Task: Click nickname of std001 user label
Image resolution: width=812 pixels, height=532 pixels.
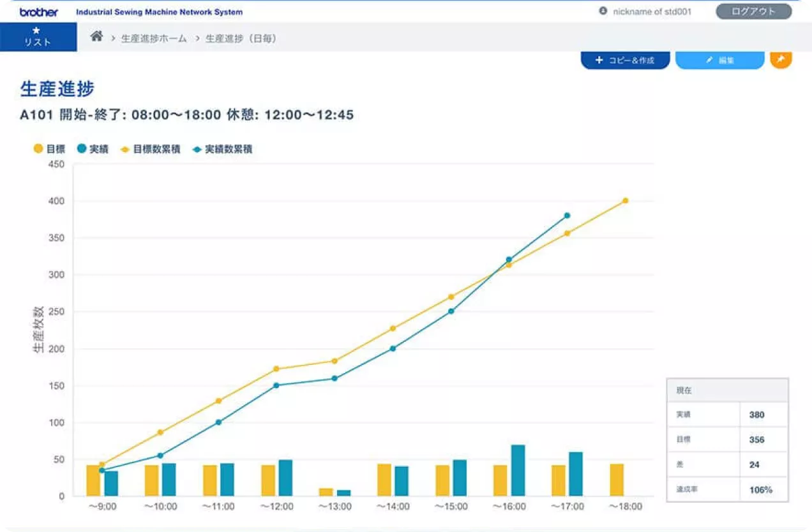Action: pyautogui.click(x=652, y=11)
